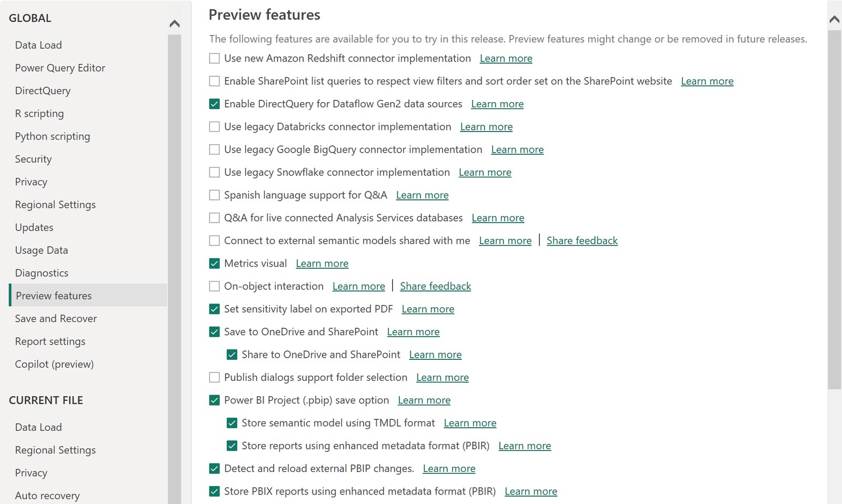Enable SharePoint list queries view filters checkbox
This screenshot has width=842, height=504.
coord(214,81)
